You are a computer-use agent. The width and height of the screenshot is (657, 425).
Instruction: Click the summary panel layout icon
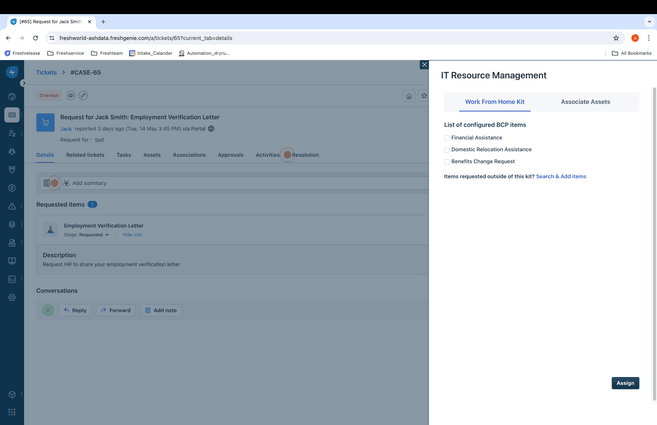(47, 183)
